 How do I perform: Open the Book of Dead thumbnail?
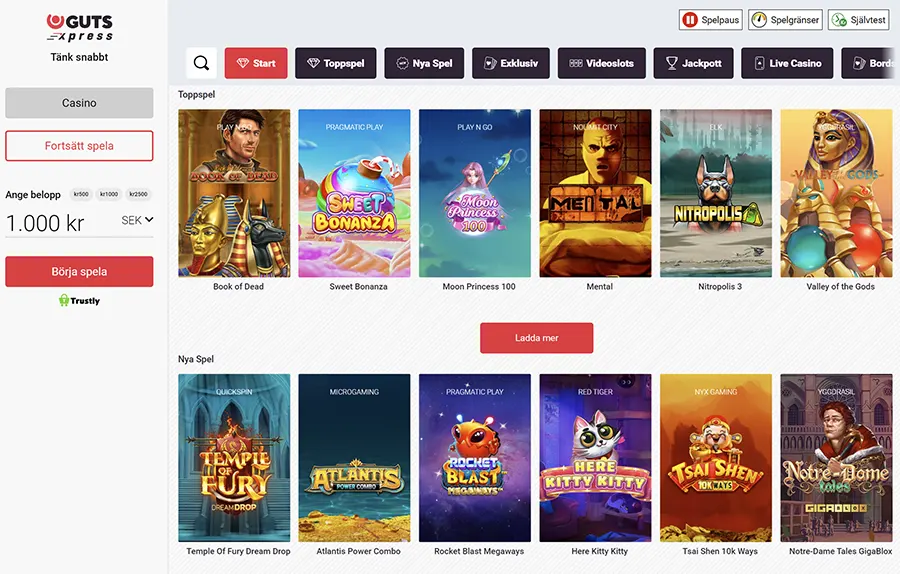coord(234,193)
